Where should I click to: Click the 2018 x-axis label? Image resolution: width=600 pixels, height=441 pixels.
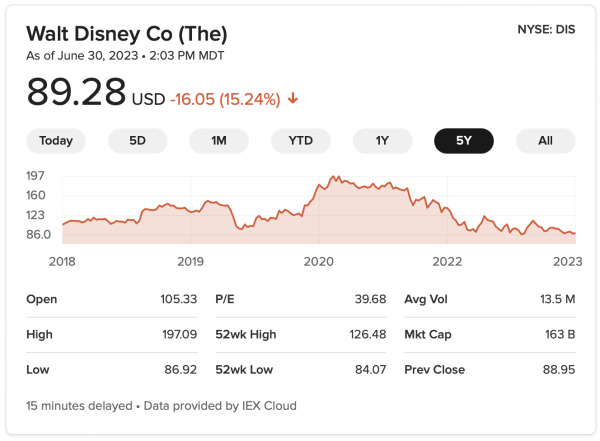click(x=62, y=261)
